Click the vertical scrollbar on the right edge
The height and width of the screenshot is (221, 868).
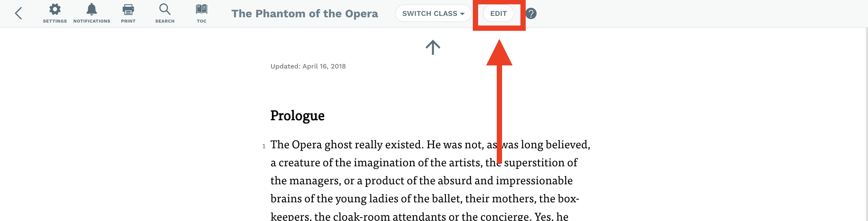[x=867, y=124]
